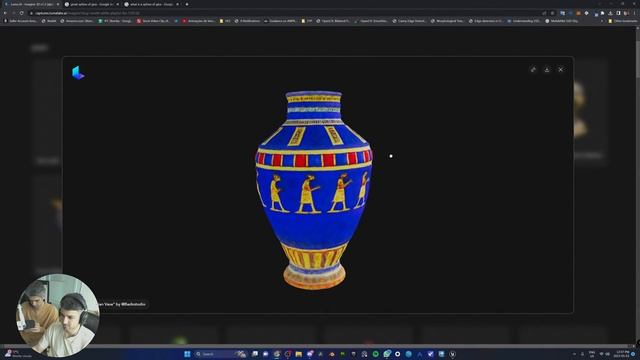Switch to the third Google search tab
The width and height of the screenshot is (640, 360).
pos(151,4)
